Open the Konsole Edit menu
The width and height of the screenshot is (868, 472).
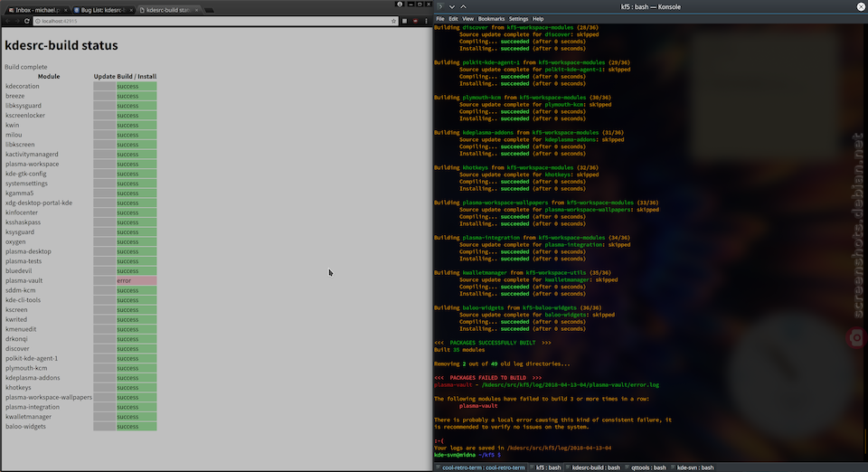(x=453, y=19)
